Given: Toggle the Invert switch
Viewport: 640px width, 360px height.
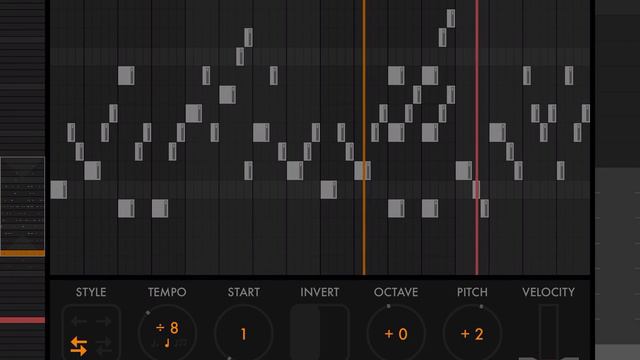Looking at the screenshot, I should 320,332.
